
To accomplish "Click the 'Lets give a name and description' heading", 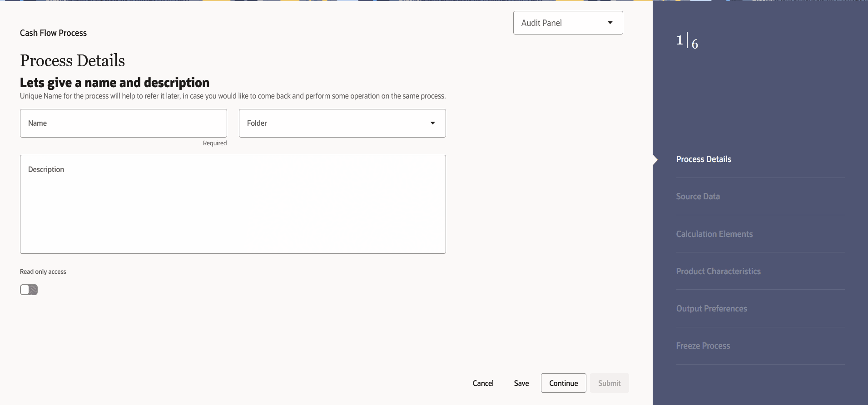I will click(x=114, y=83).
